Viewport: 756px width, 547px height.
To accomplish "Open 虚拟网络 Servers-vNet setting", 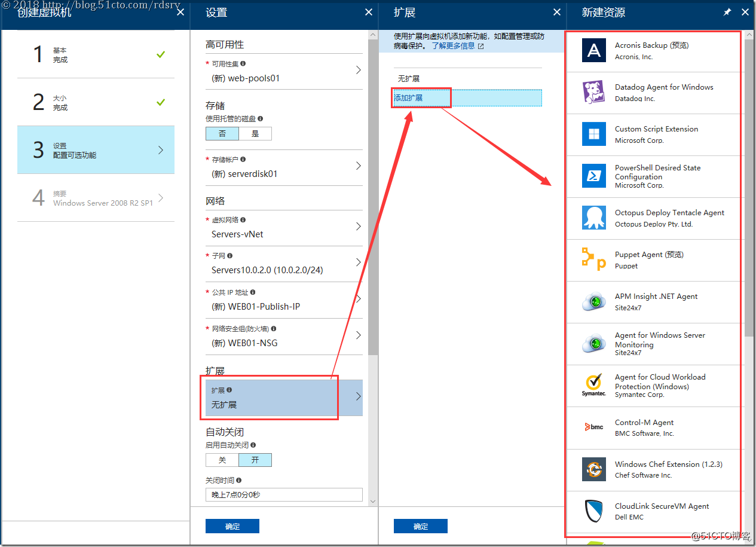I will (284, 228).
